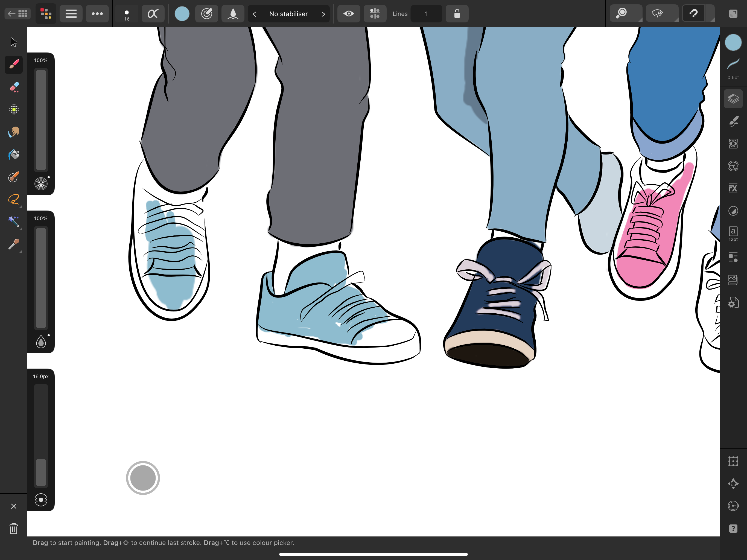This screenshot has width=747, height=560.
Task: Select the Freehand Selection lasso tool
Action: click(x=13, y=199)
